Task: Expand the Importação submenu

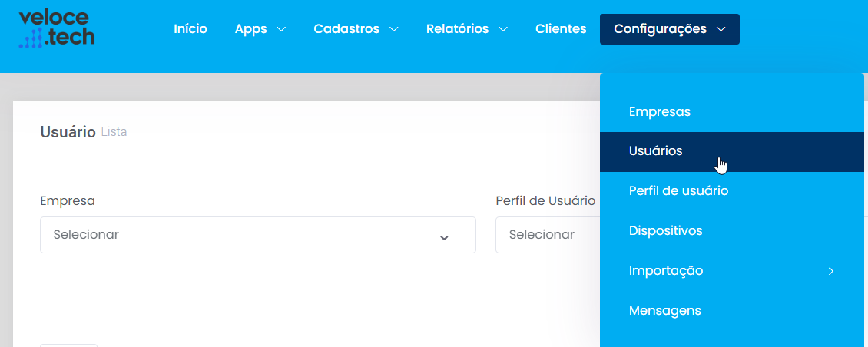Action: (732, 271)
